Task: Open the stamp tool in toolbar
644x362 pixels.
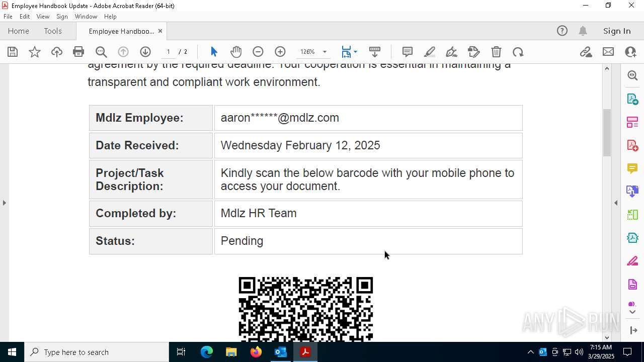Action: (x=474, y=52)
